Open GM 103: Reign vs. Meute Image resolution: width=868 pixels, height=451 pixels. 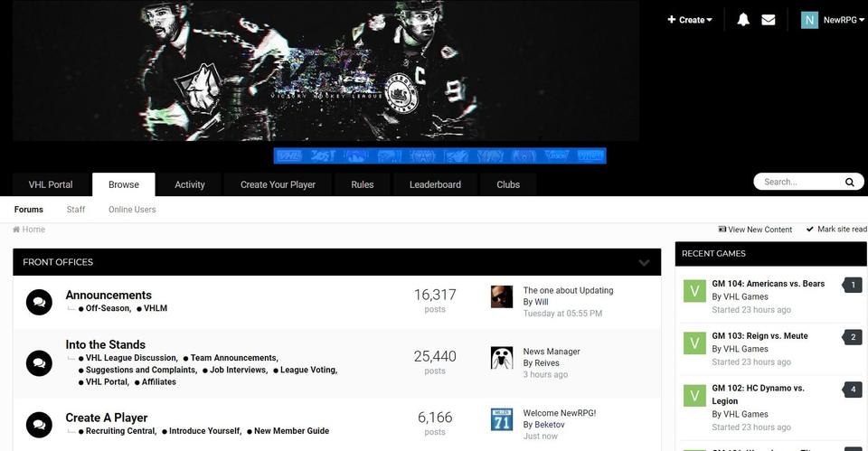pyautogui.click(x=759, y=336)
